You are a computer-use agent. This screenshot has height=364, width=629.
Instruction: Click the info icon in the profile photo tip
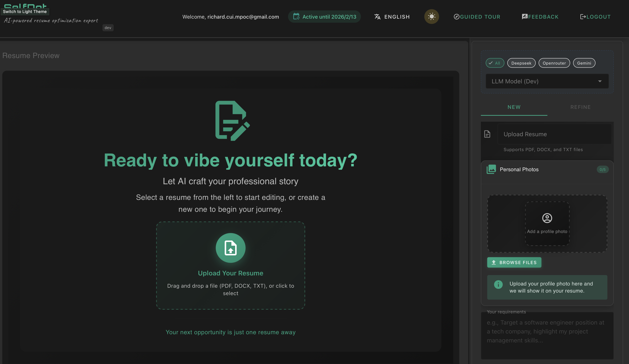[x=498, y=284]
